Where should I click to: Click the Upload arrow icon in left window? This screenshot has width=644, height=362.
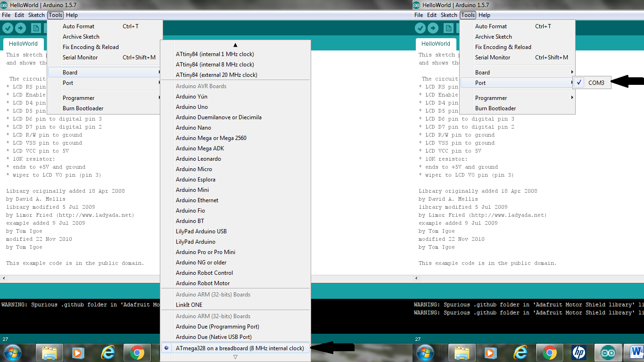(x=20, y=28)
